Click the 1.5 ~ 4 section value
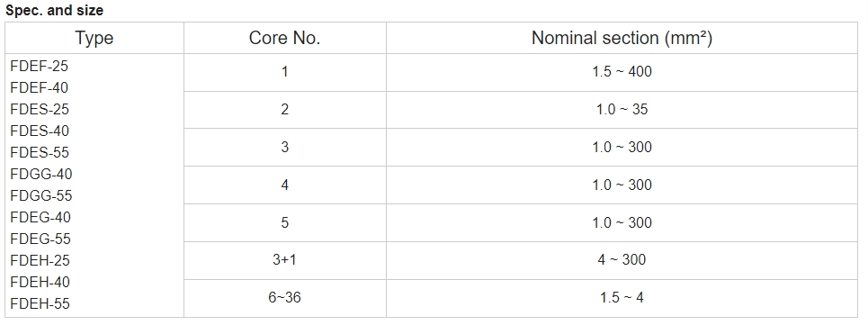Screen dimensions: 868x325 [622, 297]
